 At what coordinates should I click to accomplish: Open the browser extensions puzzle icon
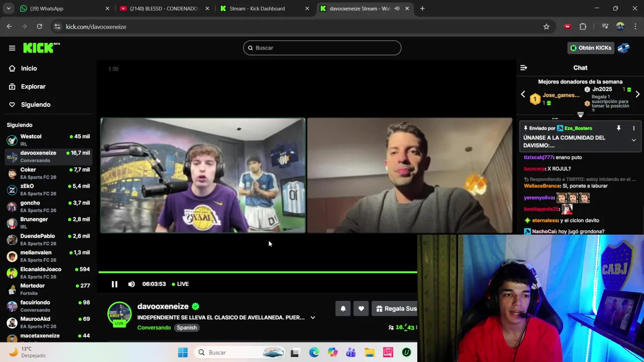(x=583, y=27)
